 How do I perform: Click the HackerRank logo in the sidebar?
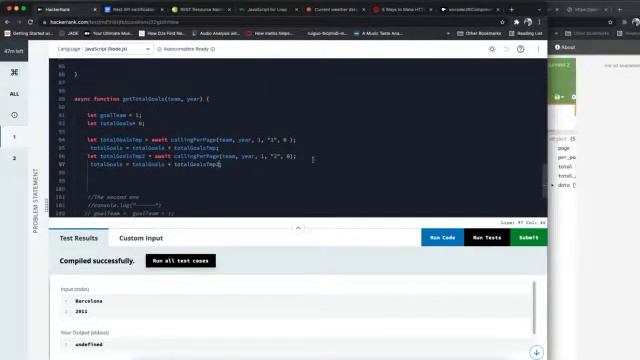(x=14, y=72)
